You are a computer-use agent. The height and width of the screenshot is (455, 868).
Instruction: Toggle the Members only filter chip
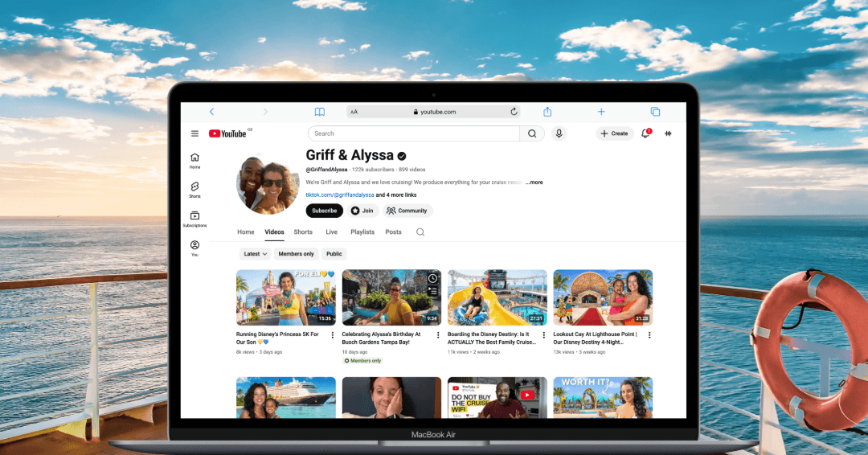[x=296, y=254]
